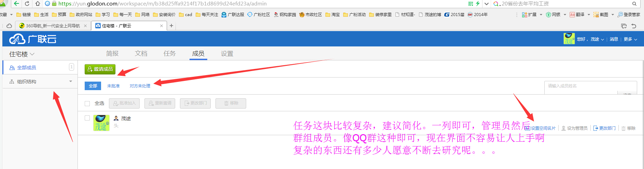
Task: Click user avatar in top header
Action: 569,39
